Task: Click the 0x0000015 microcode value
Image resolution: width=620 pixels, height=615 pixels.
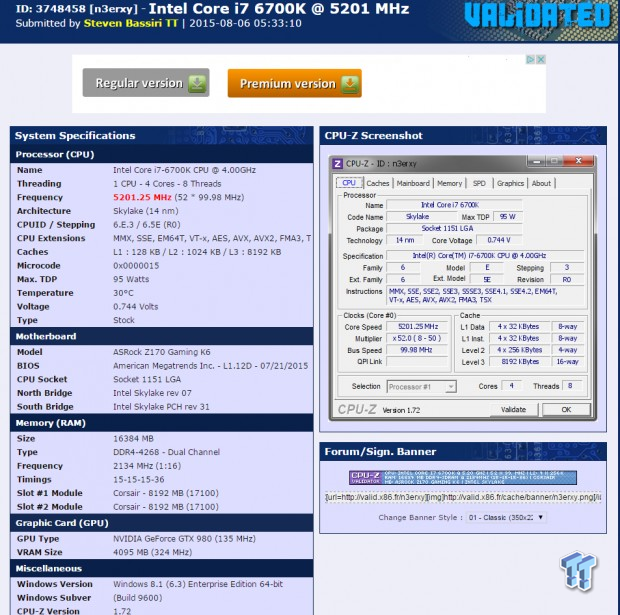Action: (136, 266)
